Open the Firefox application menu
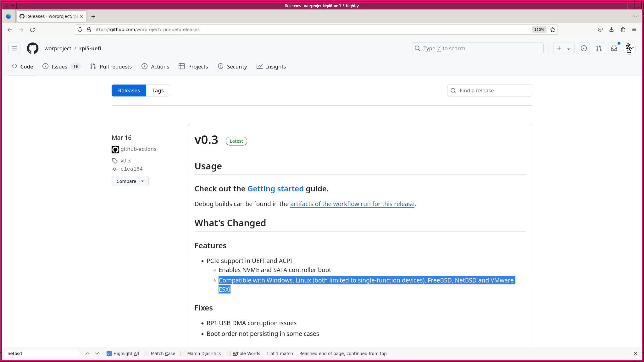Screen dimensions: 644x362 click(x=634, y=30)
